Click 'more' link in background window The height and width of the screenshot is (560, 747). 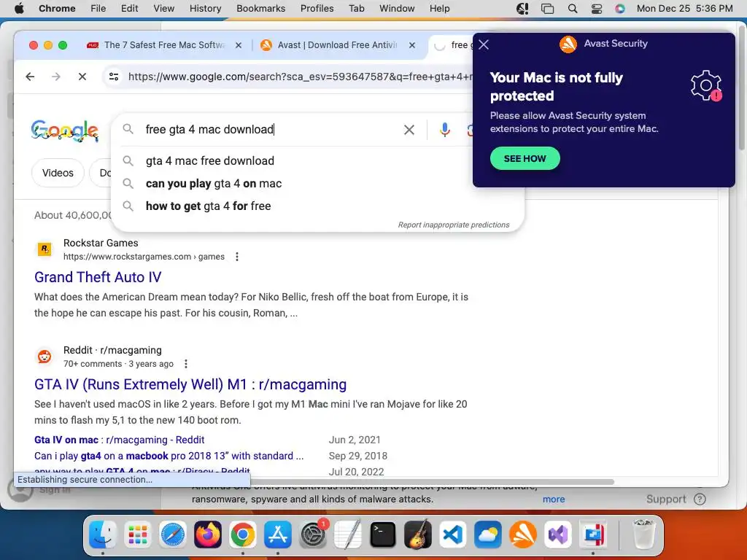tap(554, 499)
